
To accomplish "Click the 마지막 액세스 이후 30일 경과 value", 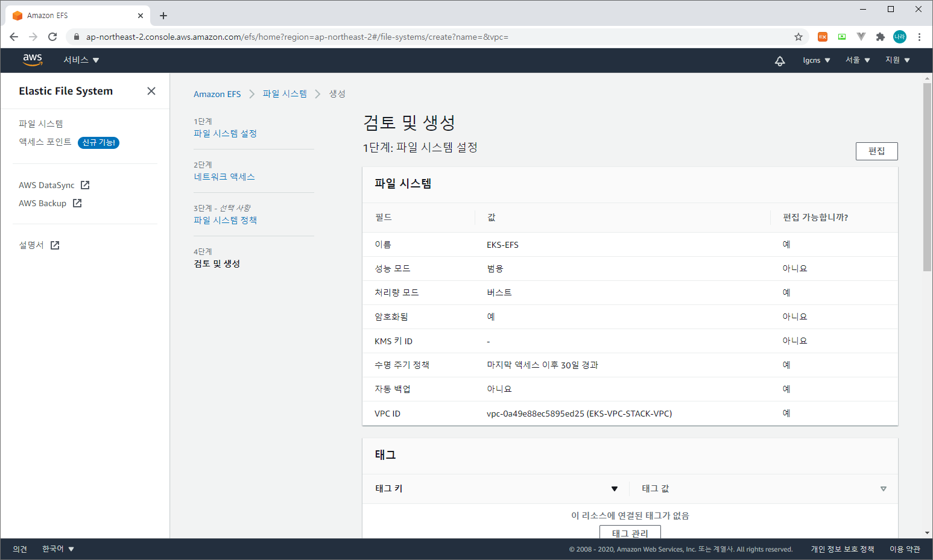I will 542,365.
